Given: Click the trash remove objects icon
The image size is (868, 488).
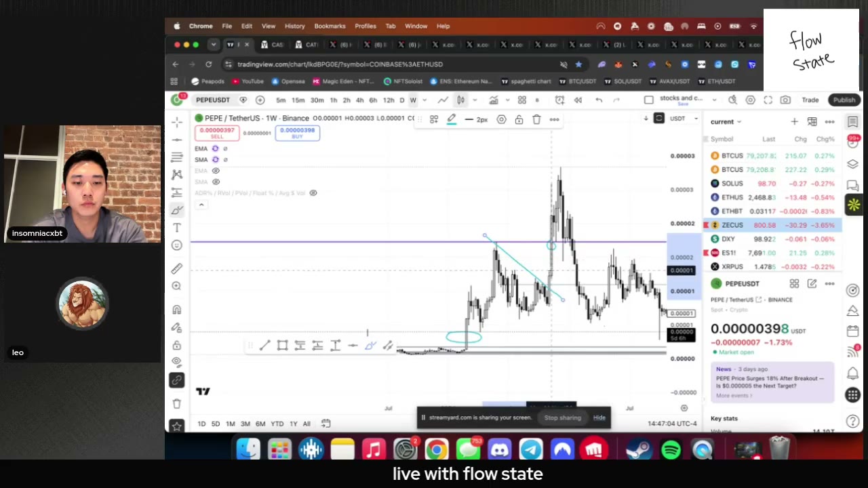Looking at the screenshot, I should [x=177, y=403].
